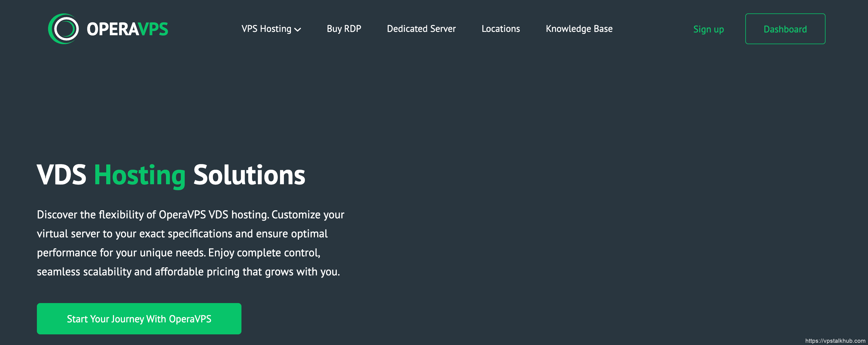Open the VPS Hosting menu
This screenshot has height=345, width=868.
(x=266, y=29)
